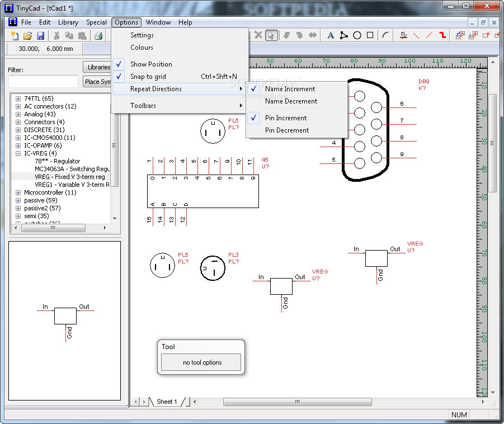
Task: Open the Library menu
Action: click(68, 22)
